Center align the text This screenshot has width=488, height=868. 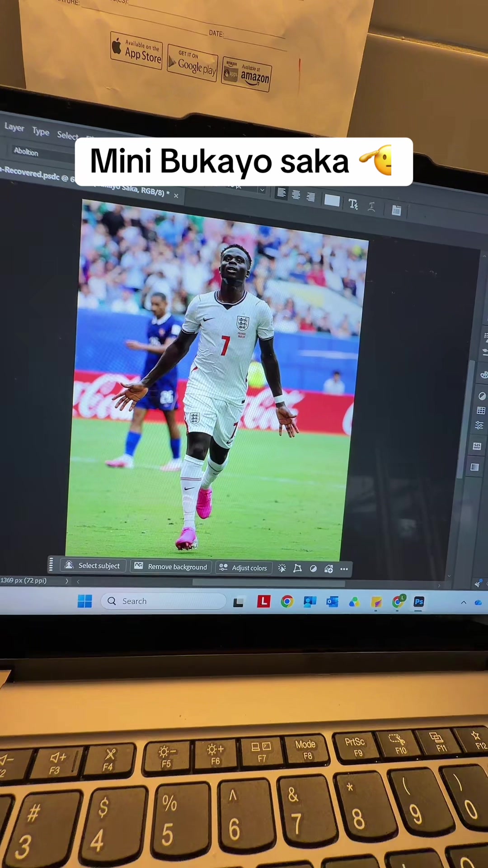coord(296,195)
